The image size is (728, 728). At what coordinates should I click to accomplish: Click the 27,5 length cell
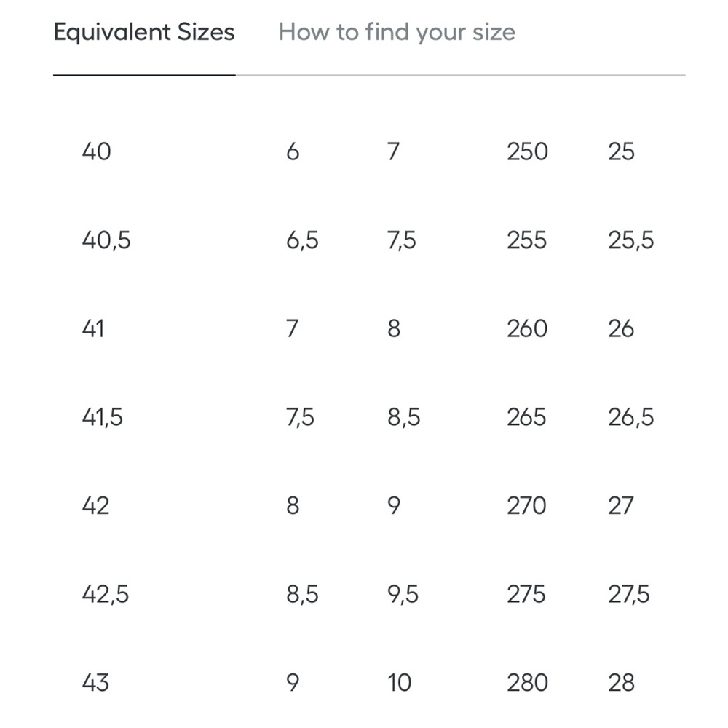tap(630, 595)
